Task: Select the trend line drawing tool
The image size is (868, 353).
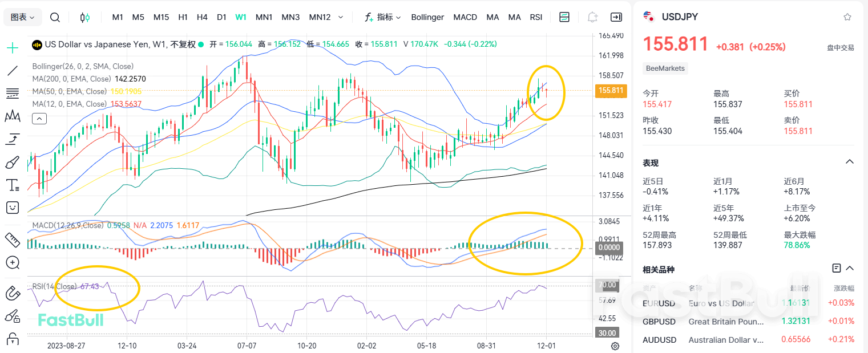Action: click(12, 71)
